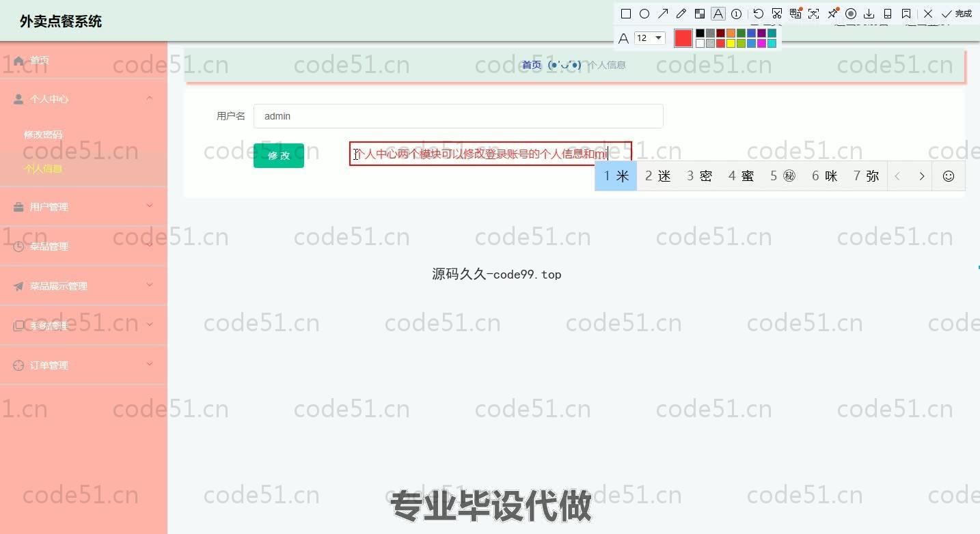Click the paper plane icon of 菜品展示管理
This screenshot has width=980, height=534.
(x=18, y=286)
